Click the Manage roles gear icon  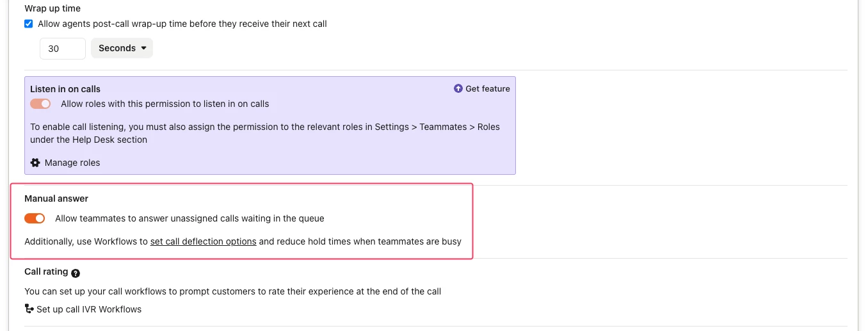pos(35,163)
